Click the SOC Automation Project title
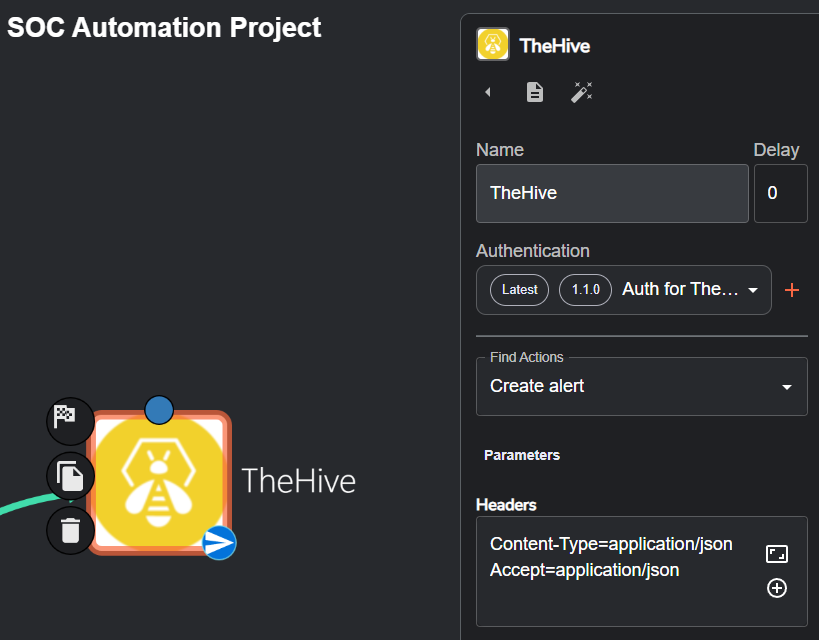Screen dimensions: 819x640 pos(164,27)
